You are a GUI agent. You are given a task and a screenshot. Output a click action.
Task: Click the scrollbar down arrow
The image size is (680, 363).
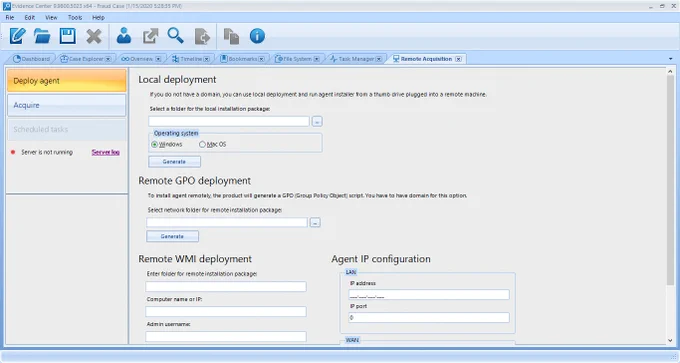tap(670, 341)
